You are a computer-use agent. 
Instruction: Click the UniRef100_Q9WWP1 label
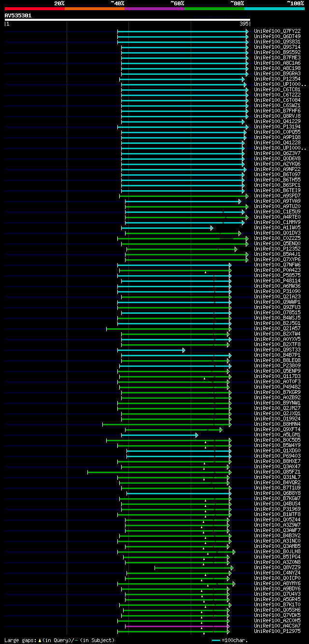277,302
